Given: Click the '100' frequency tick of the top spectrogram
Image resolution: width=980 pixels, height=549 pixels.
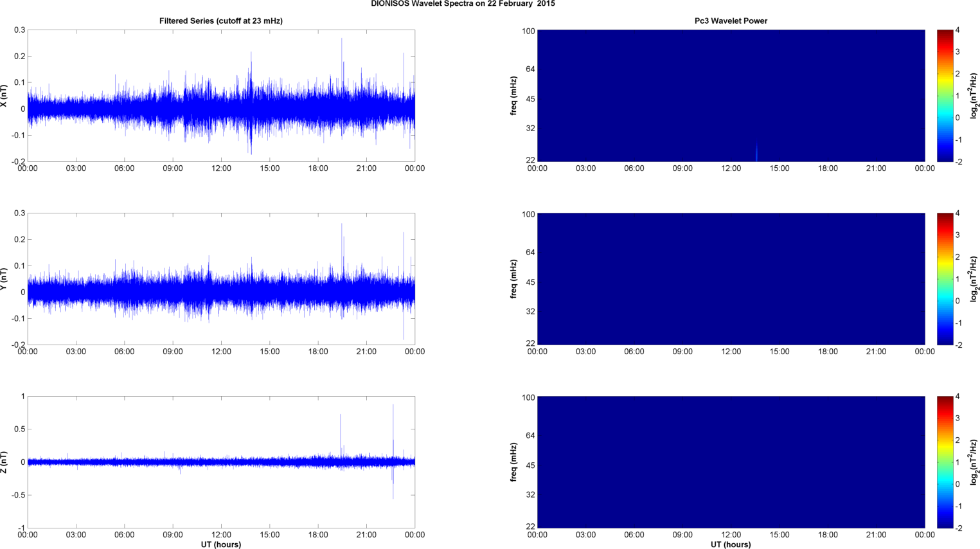Looking at the screenshot, I should (528, 31).
